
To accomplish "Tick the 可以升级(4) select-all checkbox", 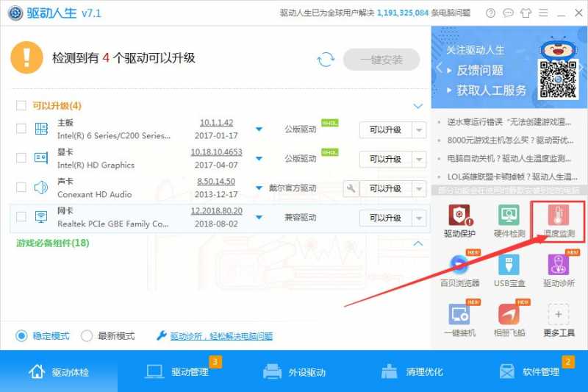I will point(21,105).
